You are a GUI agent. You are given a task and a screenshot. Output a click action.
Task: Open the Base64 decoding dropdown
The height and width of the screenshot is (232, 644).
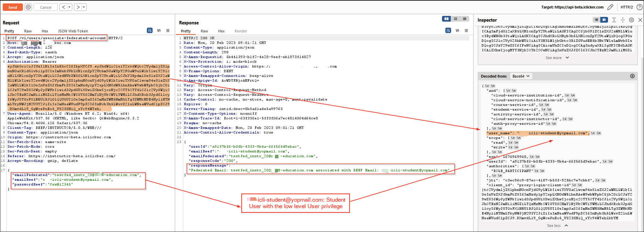click(521, 76)
